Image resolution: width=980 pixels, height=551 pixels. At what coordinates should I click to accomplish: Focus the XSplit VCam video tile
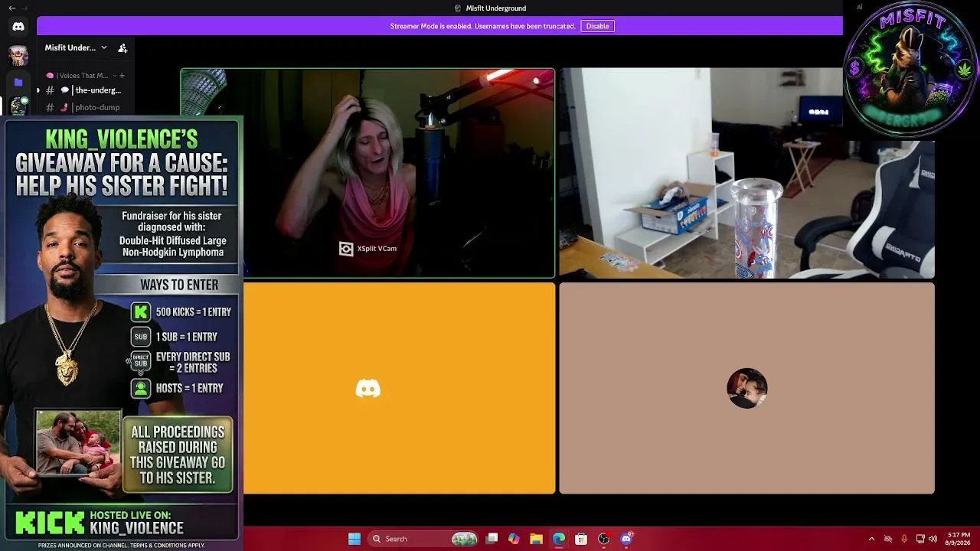367,173
